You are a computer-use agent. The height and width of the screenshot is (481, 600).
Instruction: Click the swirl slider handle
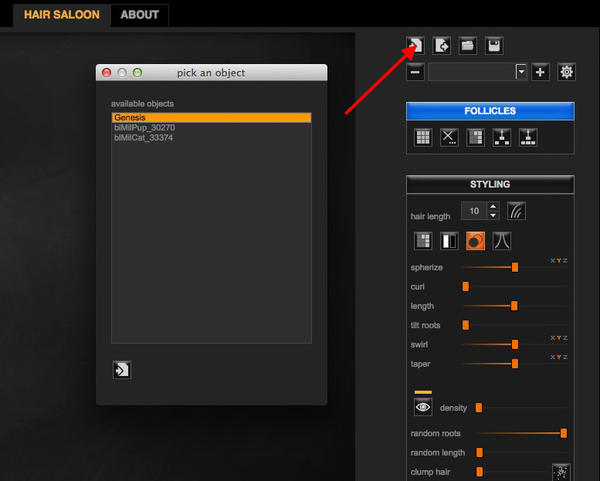[515, 344]
